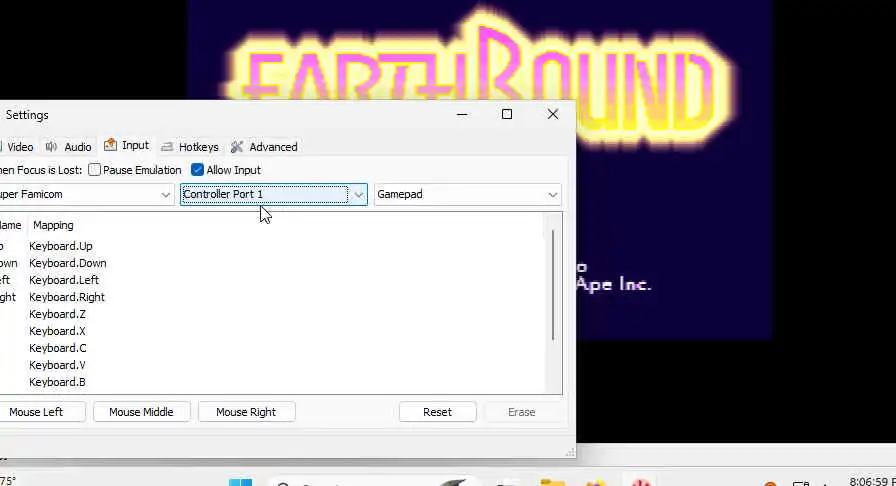896x486 pixels.
Task: Select the Keyboard.Up mapping row
Action: click(x=271, y=246)
